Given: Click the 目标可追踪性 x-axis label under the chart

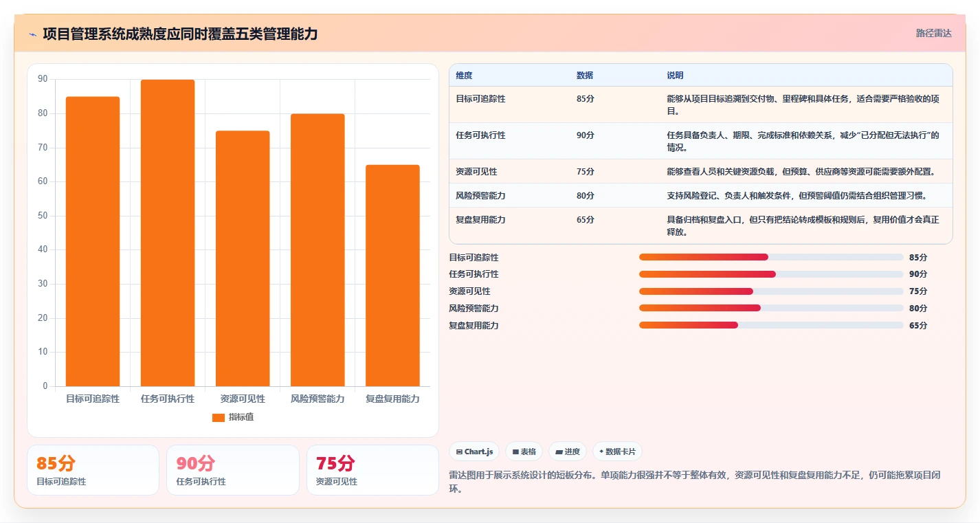Looking at the screenshot, I should point(93,399).
